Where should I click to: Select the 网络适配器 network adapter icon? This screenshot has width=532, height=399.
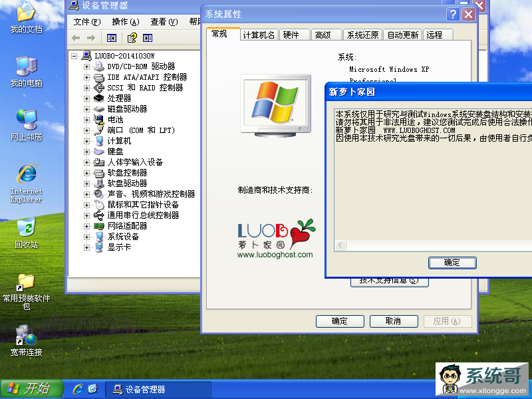[x=98, y=226]
